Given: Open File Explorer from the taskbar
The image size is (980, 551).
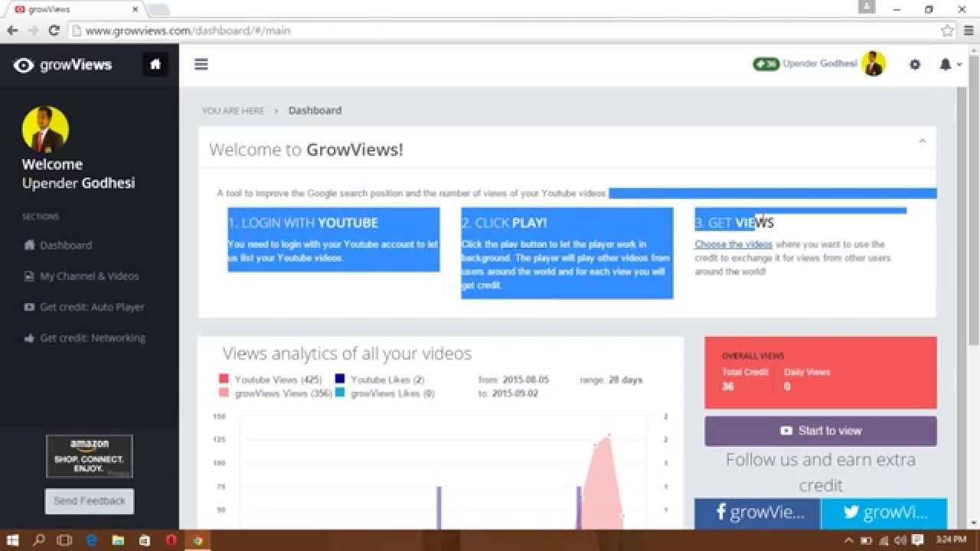Looking at the screenshot, I should pos(118,540).
